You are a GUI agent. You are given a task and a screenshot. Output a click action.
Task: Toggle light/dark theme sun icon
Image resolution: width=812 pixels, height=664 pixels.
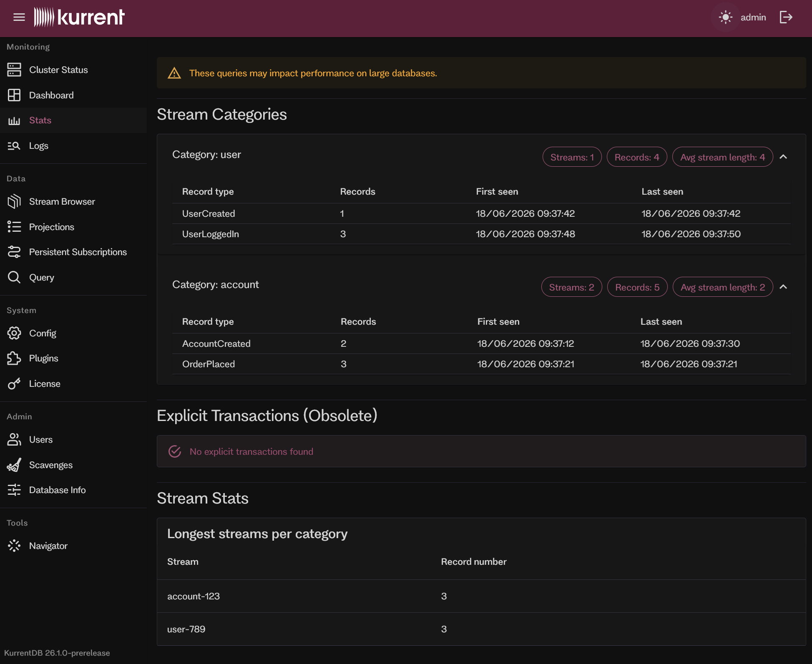pyautogui.click(x=726, y=17)
